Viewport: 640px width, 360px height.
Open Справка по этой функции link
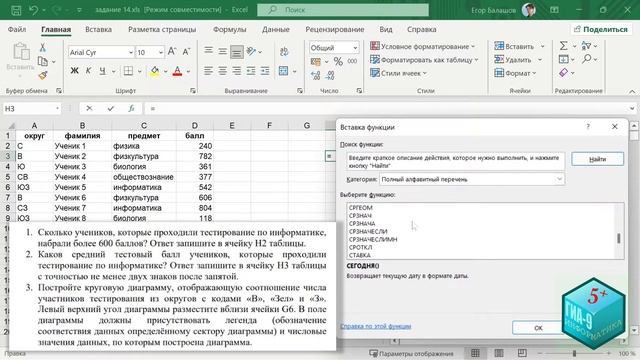[x=376, y=326]
